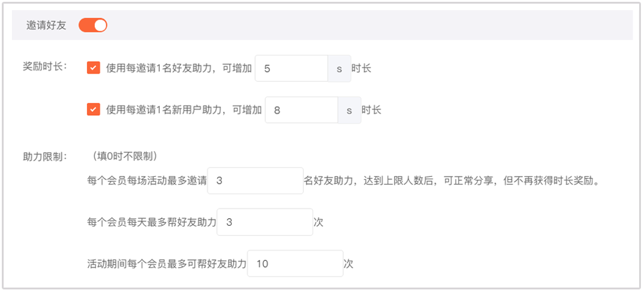The width and height of the screenshot is (644, 290).
Task: Focus the 活动期间最多可帮好友助力 field showing 10
Action: point(295,264)
